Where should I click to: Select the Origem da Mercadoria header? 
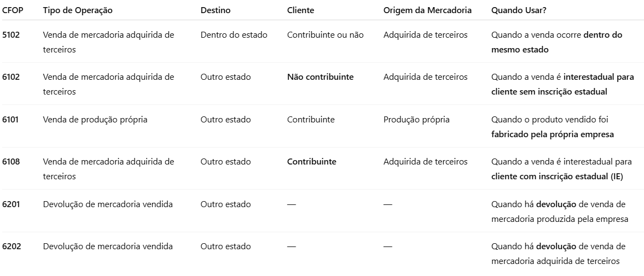[427, 10]
